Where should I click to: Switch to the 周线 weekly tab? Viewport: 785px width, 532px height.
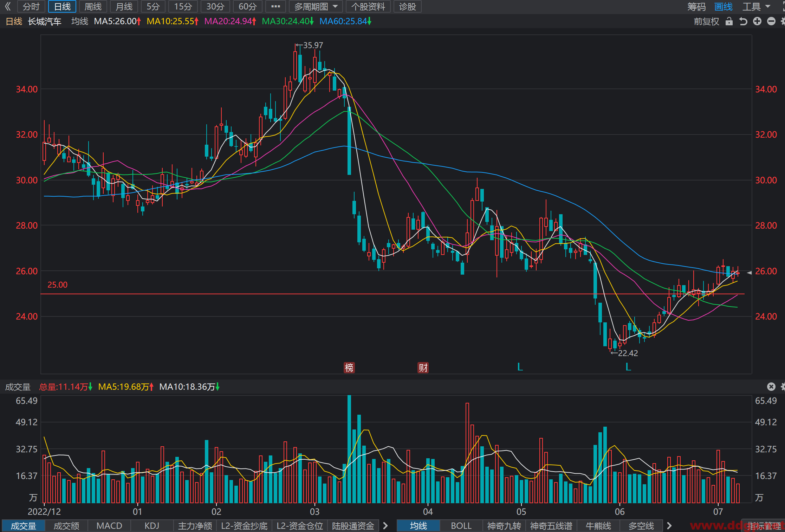[93, 6]
